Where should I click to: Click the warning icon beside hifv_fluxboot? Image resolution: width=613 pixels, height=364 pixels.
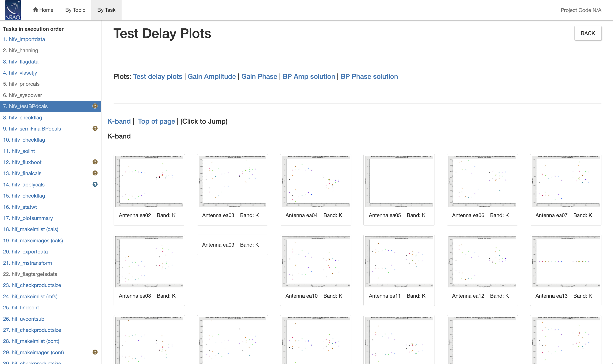[95, 162]
